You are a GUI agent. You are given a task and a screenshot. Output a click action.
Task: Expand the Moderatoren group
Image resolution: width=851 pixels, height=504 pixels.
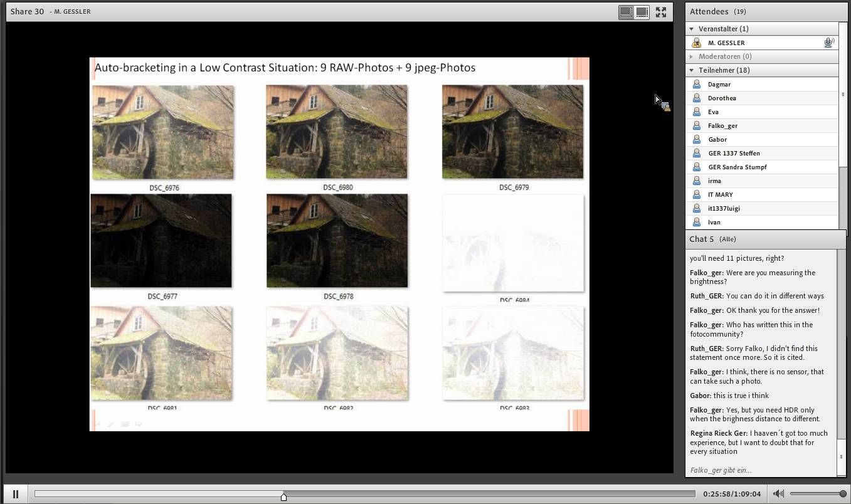[x=692, y=56]
